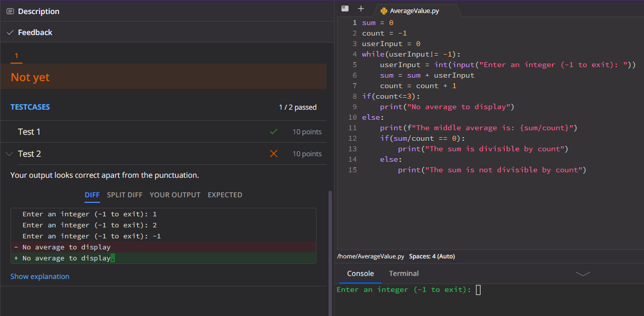Screen dimensions: 644x316
Task: Click the console input prompt cursor
Action: 478,290
